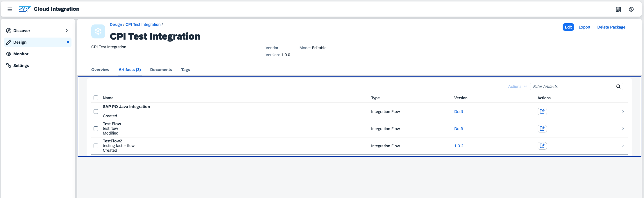This screenshot has height=198, width=644.
Task: Expand the Discover navigation chevron
Action: click(x=67, y=31)
